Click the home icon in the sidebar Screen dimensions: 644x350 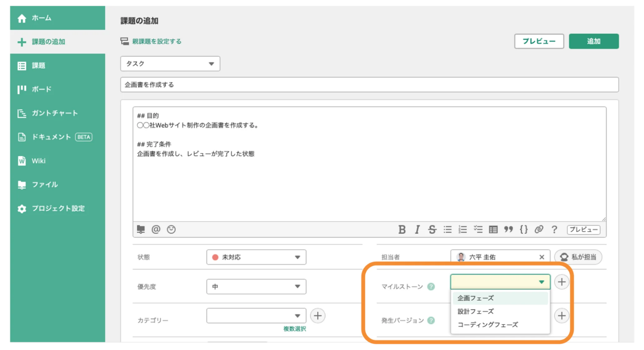tap(22, 18)
